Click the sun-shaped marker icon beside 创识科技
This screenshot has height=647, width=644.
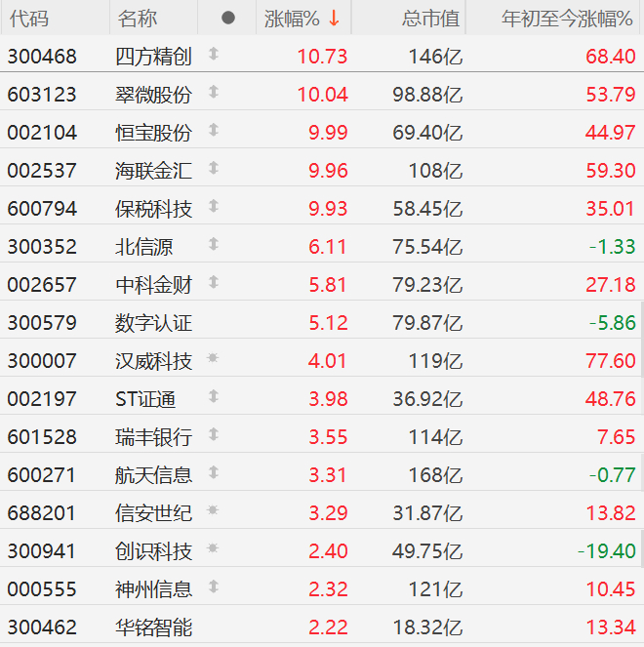click(x=213, y=548)
